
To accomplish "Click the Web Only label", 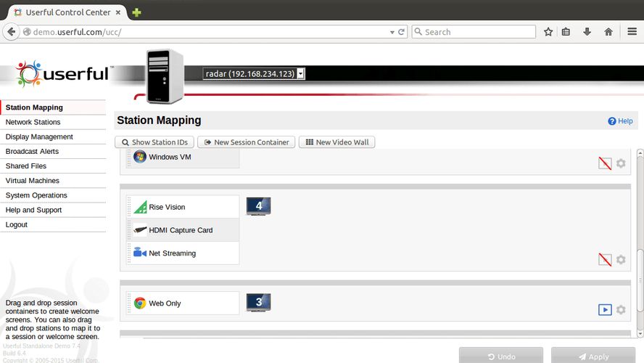I will [x=165, y=303].
